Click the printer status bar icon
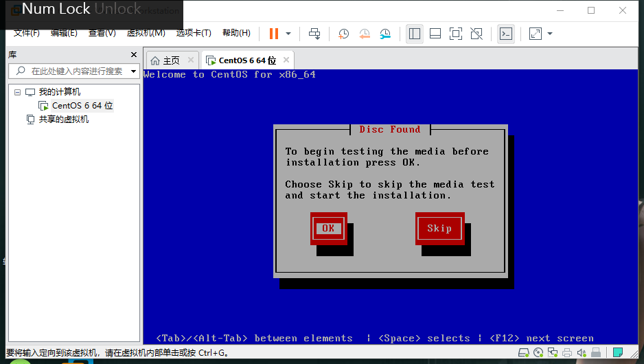Screen dimensions: 644x364 567,352
